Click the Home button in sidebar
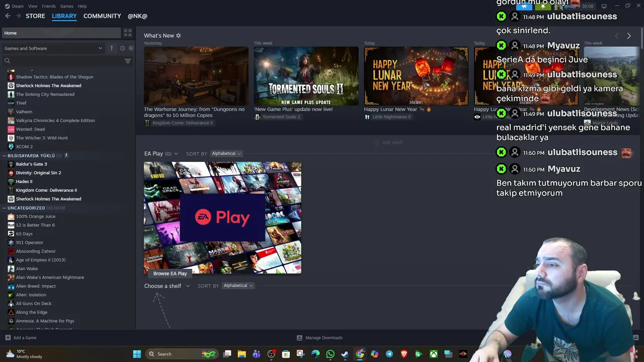Screen dimensions: 644x362 pyautogui.click(x=61, y=33)
